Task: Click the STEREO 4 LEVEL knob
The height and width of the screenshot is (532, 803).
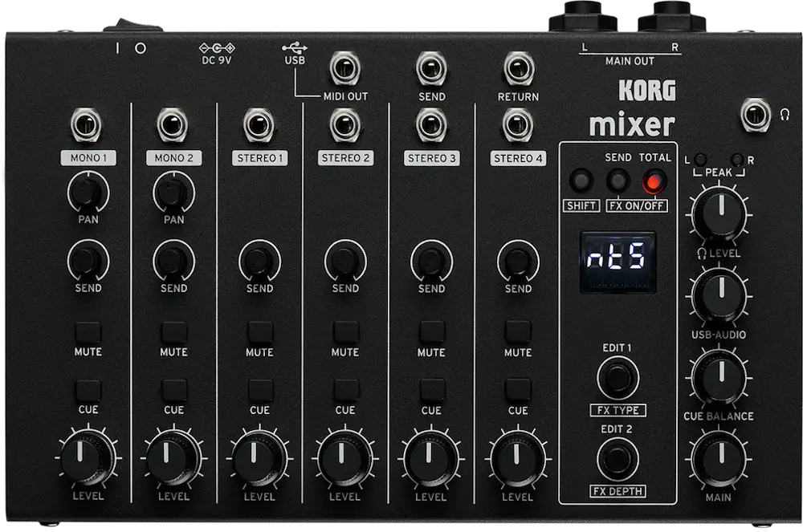Action: pos(518,457)
